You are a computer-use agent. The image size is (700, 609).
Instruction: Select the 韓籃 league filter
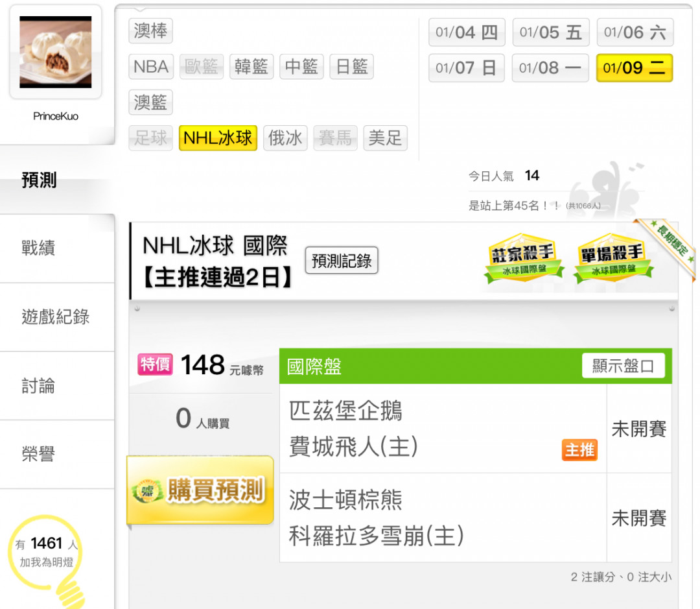click(x=251, y=67)
